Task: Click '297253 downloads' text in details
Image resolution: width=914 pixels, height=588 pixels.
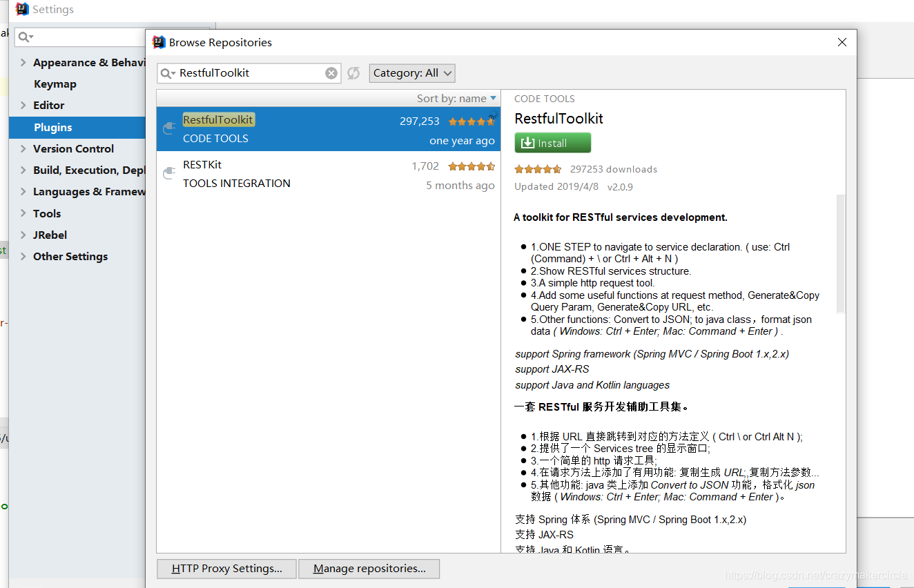Action: coord(614,169)
